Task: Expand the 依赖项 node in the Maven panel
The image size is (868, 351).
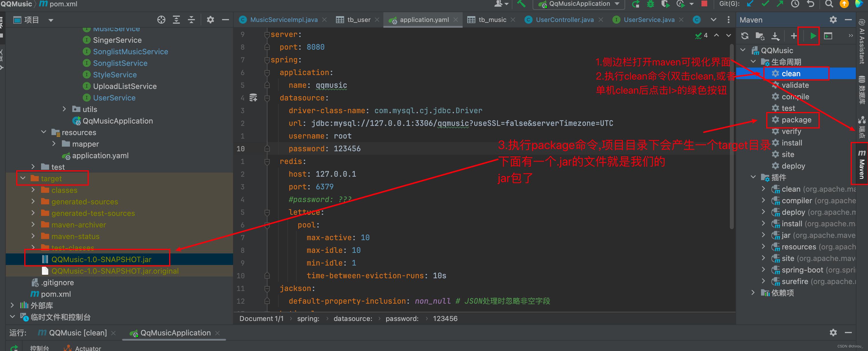Action: tap(754, 293)
